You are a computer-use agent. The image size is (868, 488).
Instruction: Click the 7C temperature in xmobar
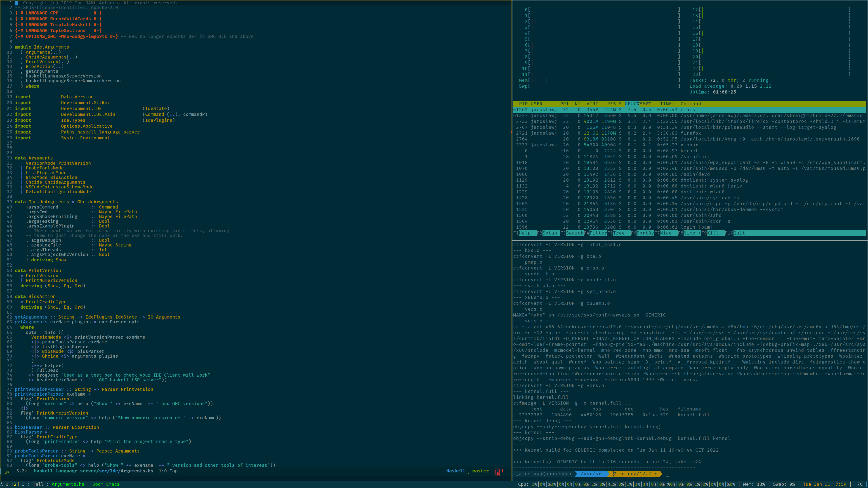(x=860, y=484)
